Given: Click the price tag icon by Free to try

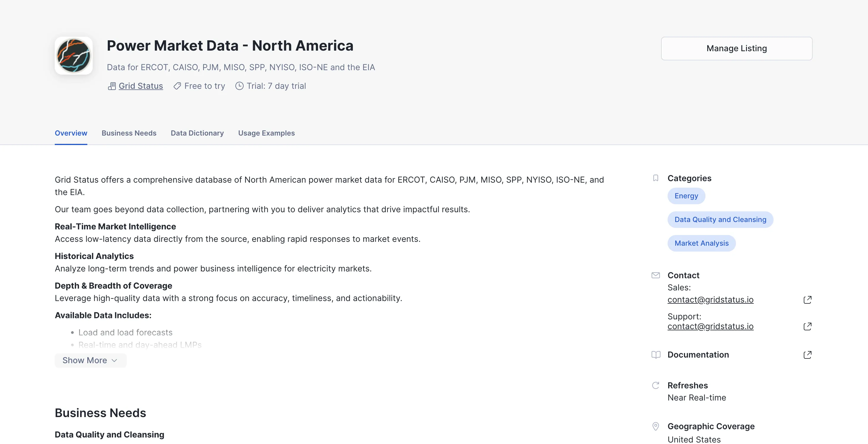Looking at the screenshot, I should point(177,86).
